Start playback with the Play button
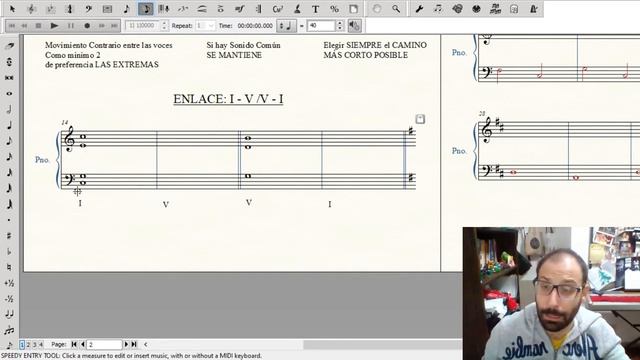The height and width of the screenshot is (360, 640). (x=54, y=26)
